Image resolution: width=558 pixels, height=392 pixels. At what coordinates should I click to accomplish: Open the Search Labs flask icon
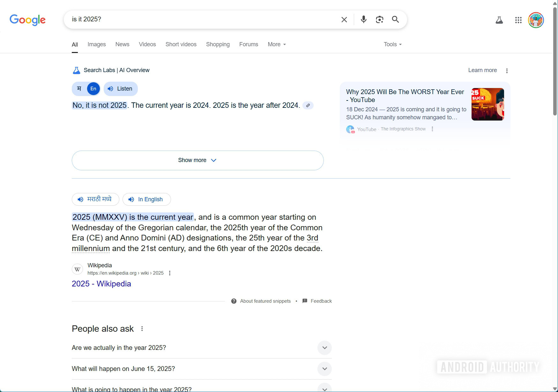[x=499, y=20]
